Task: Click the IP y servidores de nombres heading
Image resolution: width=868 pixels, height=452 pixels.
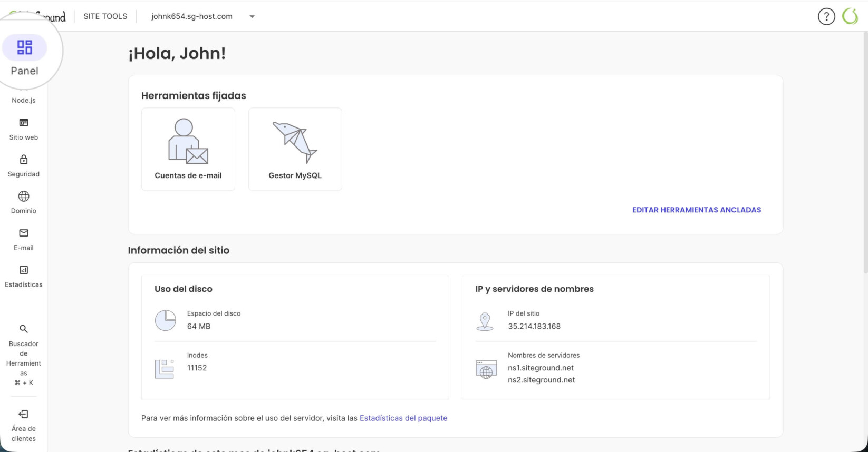Action: pyautogui.click(x=534, y=289)
